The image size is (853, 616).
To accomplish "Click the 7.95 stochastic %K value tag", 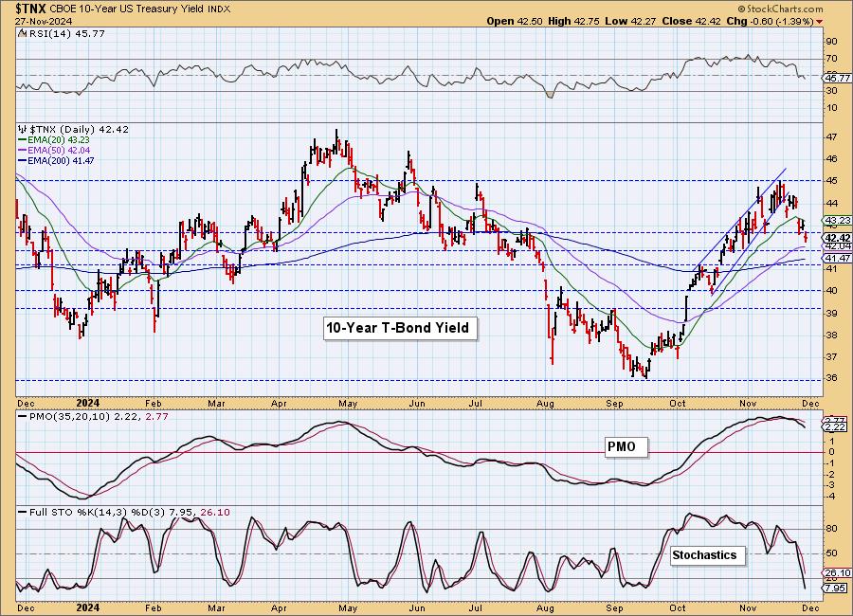I will click(836, 589).
